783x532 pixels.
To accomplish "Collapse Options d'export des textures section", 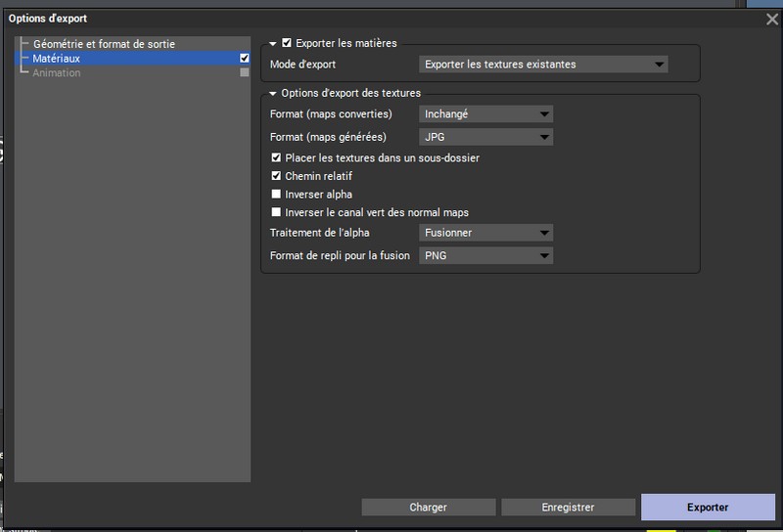I will pos(273,93).
